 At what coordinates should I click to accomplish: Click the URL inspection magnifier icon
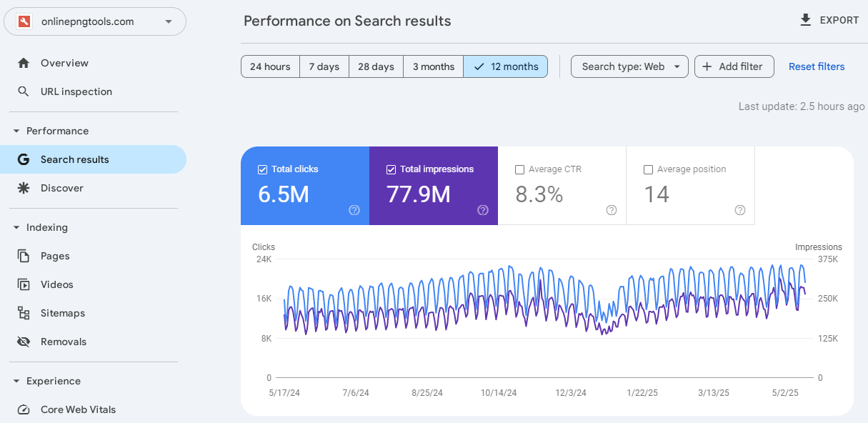click(x=24, y=91)
